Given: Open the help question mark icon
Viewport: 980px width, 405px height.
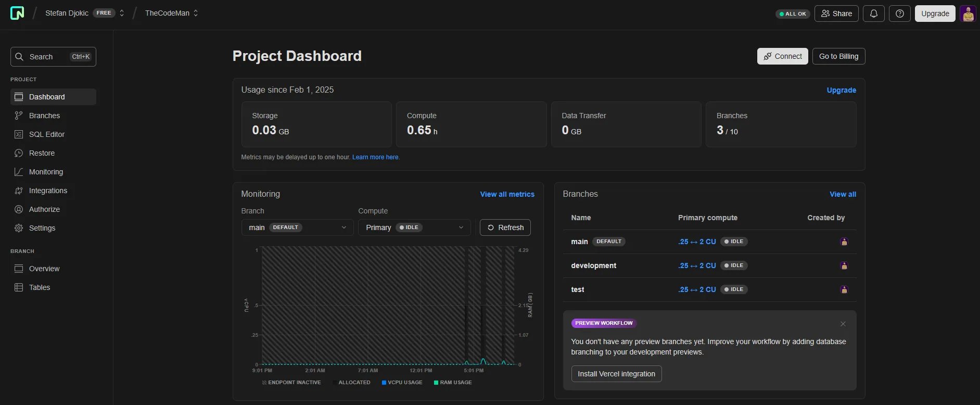Looking at the screenshot, I should [900, 14].
